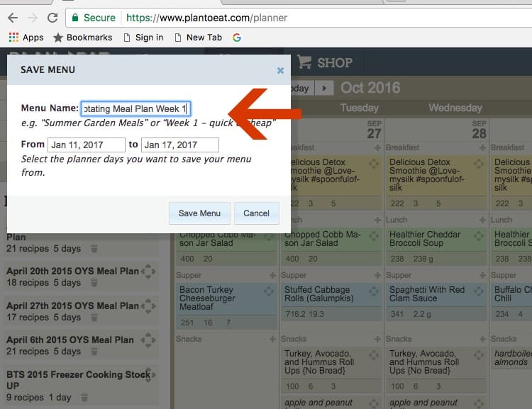Click move handle on Healthier Cheddar Broccoli Soup
Image resolution: width=532 pixels, height=409 pixels.
(x=479, y=236)
